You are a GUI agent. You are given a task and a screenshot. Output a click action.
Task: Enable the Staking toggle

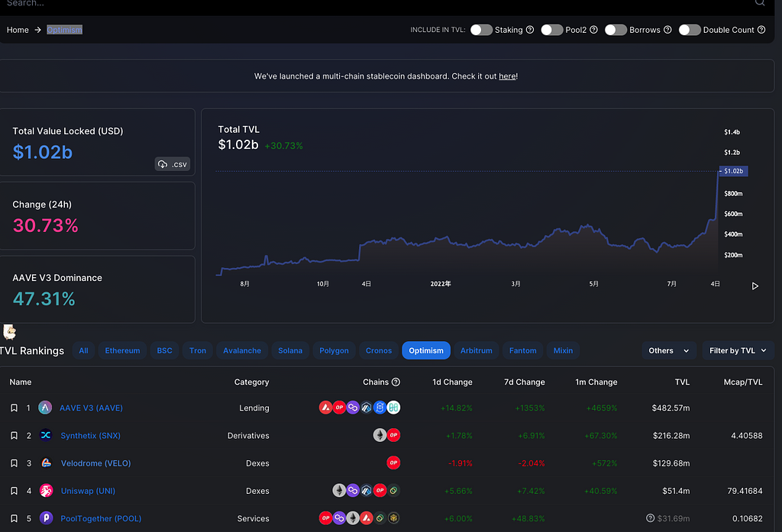481,30
